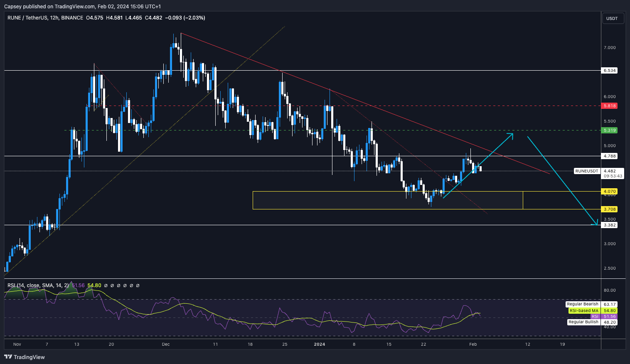
Task: Click the low value L4.465 in legend
Action: (134, 17)
